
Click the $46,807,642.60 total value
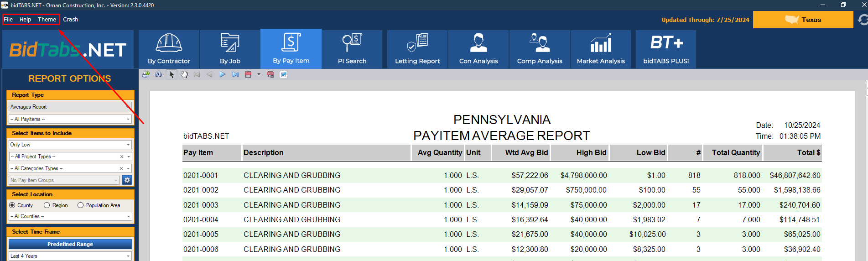[x=795, y=175]
